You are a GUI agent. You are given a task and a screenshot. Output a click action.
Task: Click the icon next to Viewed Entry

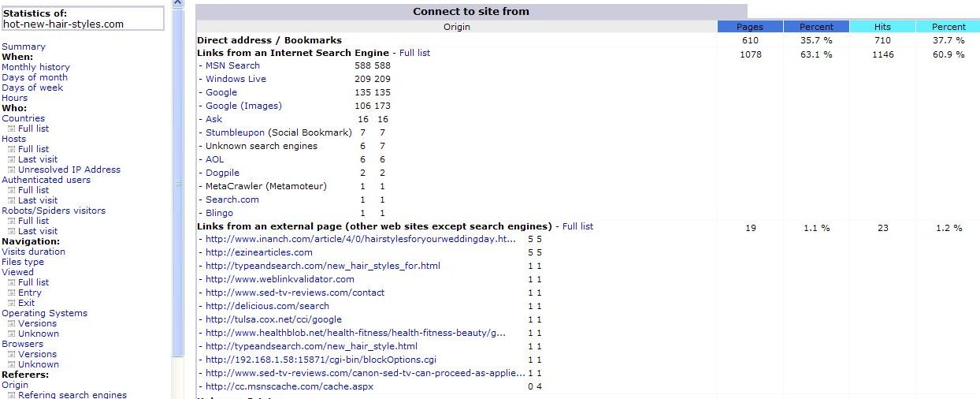(12, 293)
